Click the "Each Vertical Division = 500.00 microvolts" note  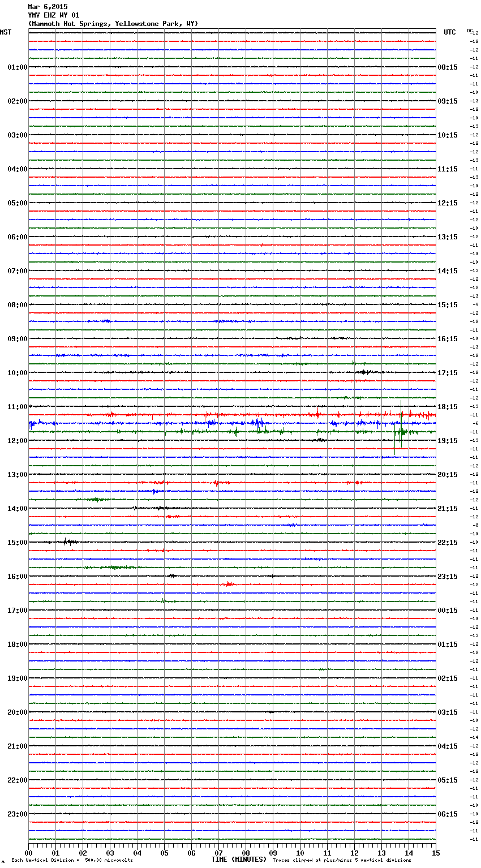(72, 860)
